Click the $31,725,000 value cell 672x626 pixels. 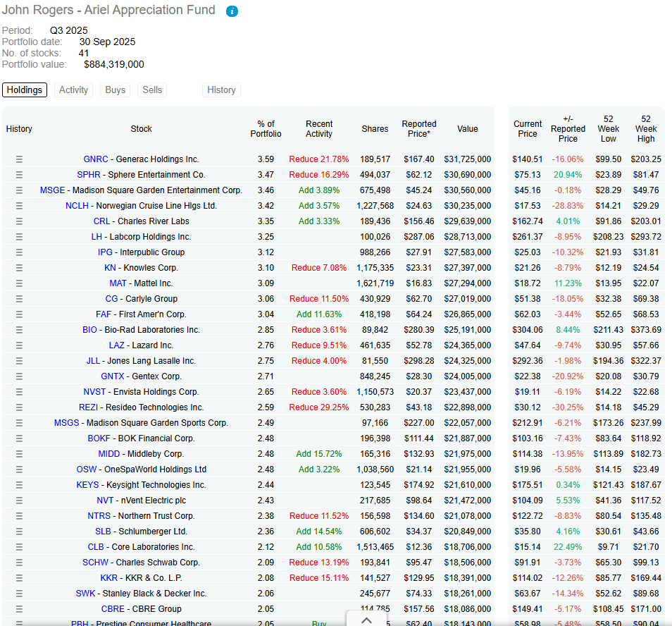tap(468, 159)
